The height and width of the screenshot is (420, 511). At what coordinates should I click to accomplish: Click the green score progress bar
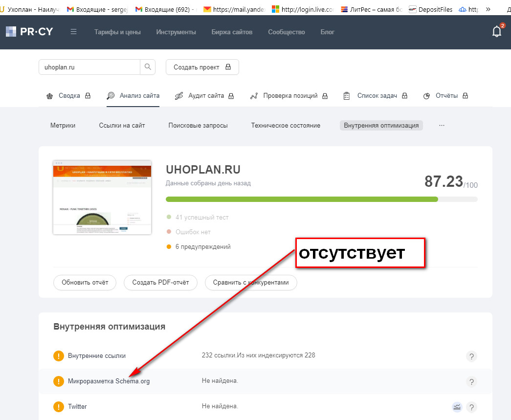pos(302,199)
